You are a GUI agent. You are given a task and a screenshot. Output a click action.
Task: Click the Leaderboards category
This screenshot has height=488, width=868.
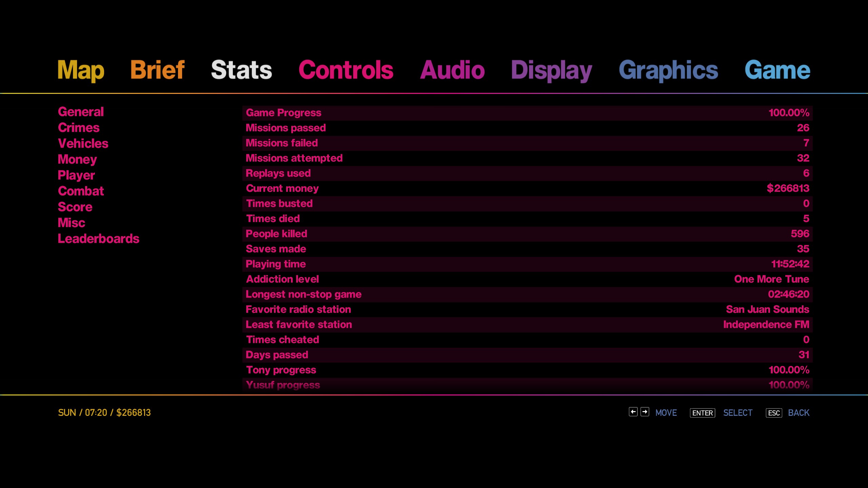98,238
